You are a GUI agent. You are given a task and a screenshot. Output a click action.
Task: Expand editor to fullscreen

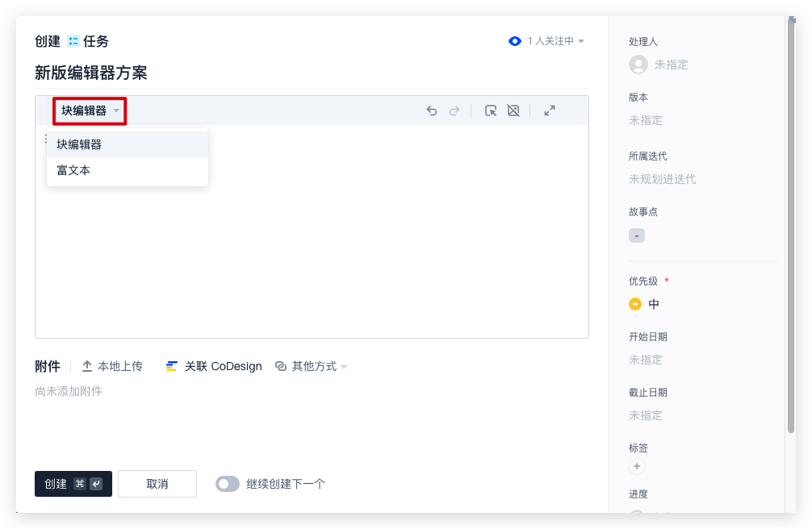click(550, 110)
